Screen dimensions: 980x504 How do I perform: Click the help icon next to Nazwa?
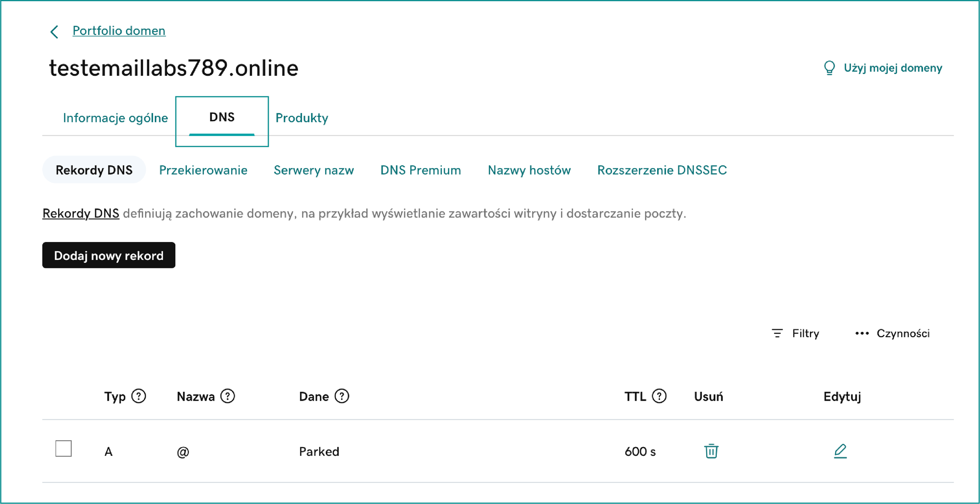point(228,396)
